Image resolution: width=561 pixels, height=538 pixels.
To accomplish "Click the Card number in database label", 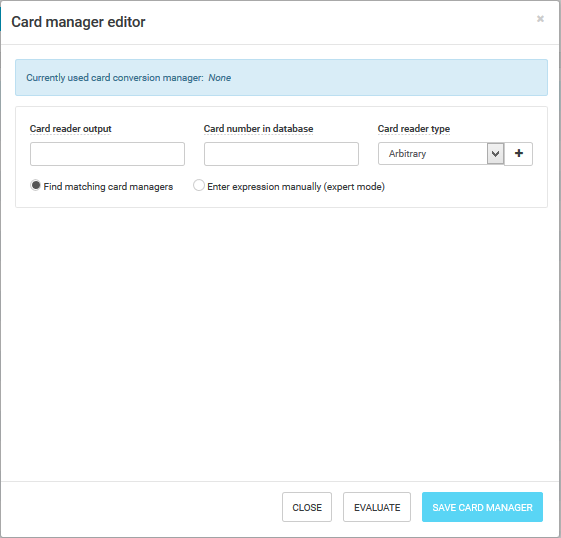I will pyautogui.click(x=258, y=129).
